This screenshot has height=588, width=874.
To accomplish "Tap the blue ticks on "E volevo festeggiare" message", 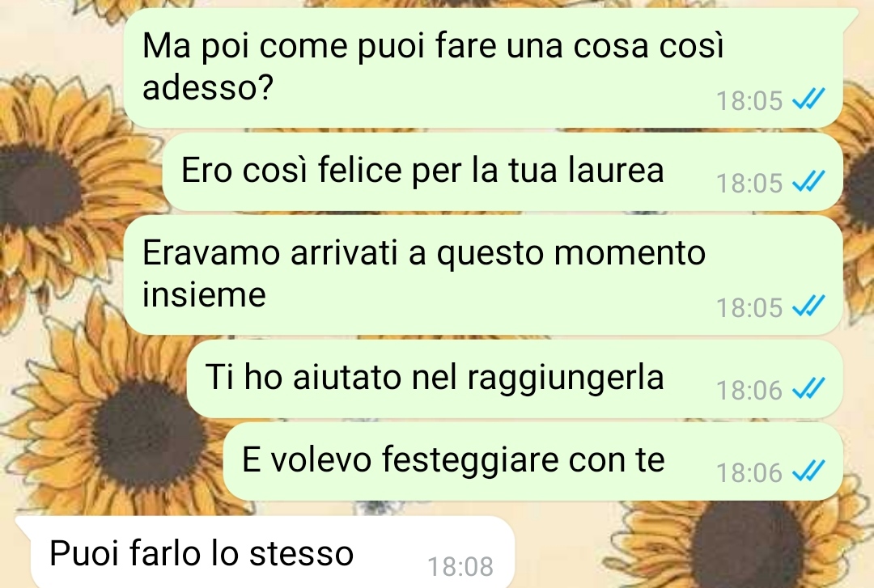I will (x=808, y=472).
